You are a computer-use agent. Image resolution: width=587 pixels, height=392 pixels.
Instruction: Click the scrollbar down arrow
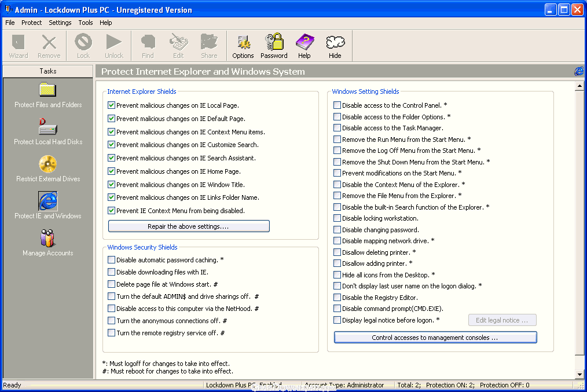tap(579, 374)
